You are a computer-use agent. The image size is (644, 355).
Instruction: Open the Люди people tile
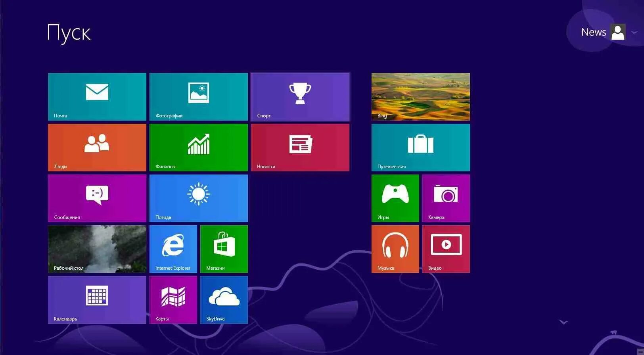click(97, 148)
